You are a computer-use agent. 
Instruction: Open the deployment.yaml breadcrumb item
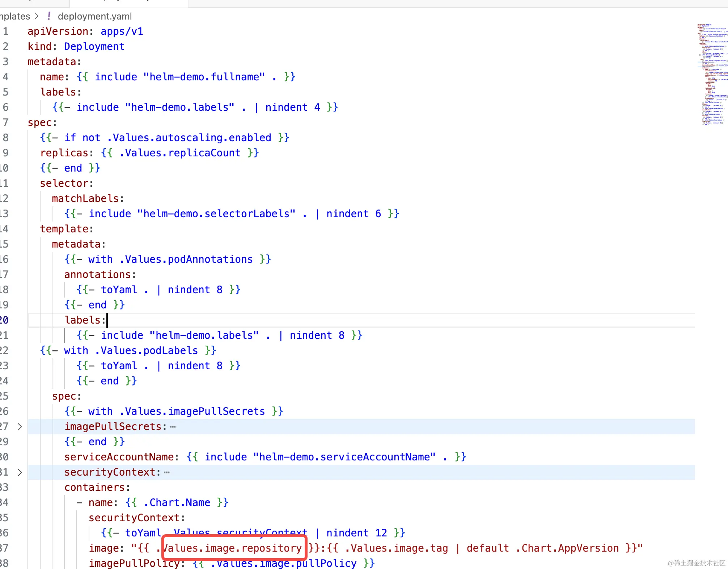click(94, 16)
